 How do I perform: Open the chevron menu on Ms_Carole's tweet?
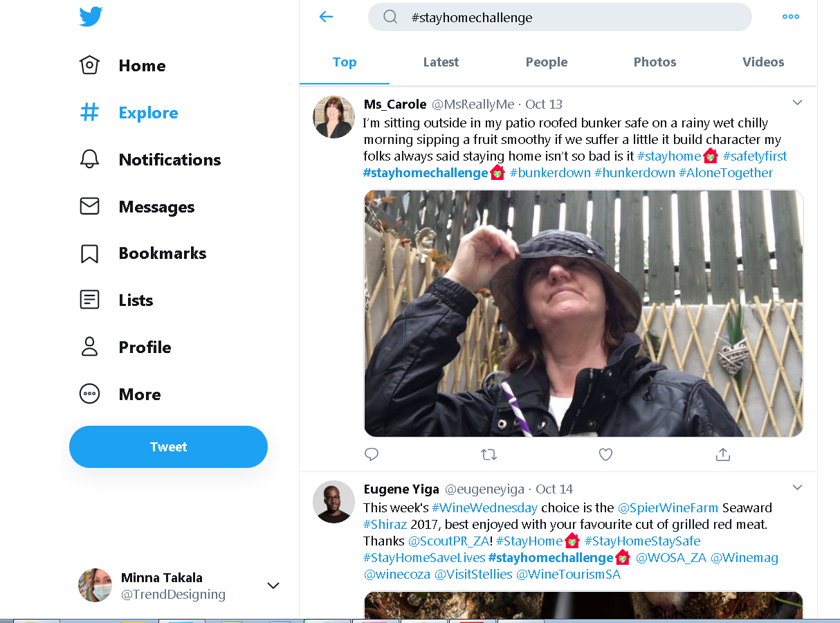[x=797, y=102]
